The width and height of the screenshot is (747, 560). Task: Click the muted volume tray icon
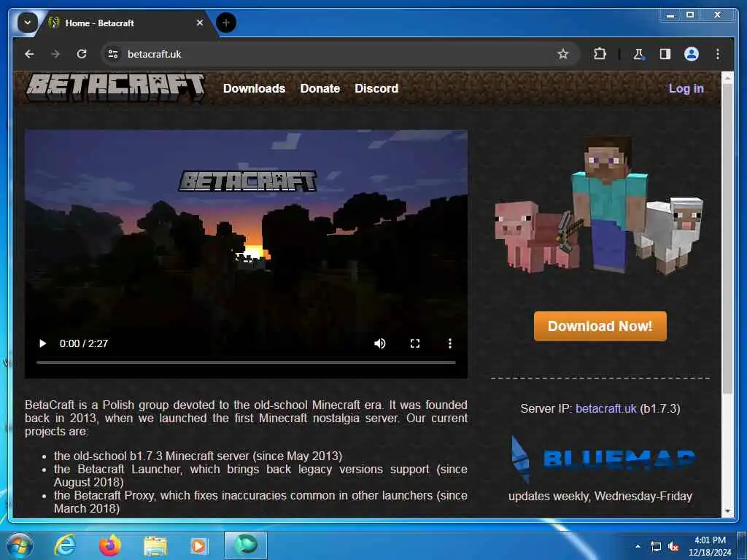[x=673, y=547]
